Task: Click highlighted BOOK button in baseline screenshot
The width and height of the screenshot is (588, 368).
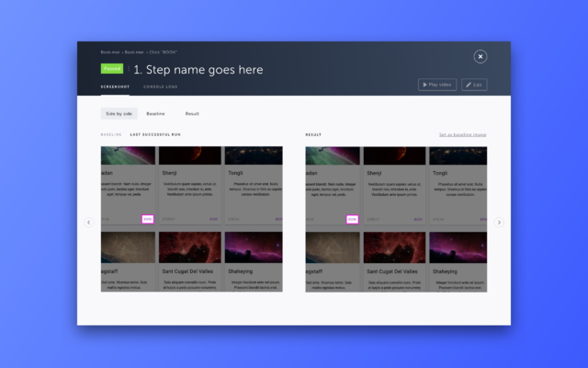Action: coord(148,219)
